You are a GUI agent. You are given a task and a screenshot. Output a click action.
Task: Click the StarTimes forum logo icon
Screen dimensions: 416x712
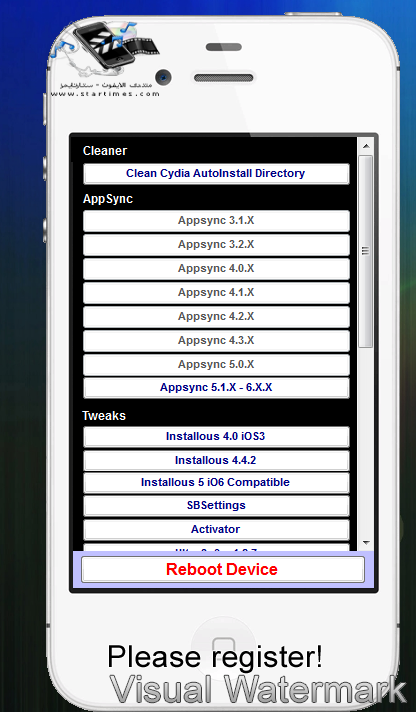coord(104,57)
